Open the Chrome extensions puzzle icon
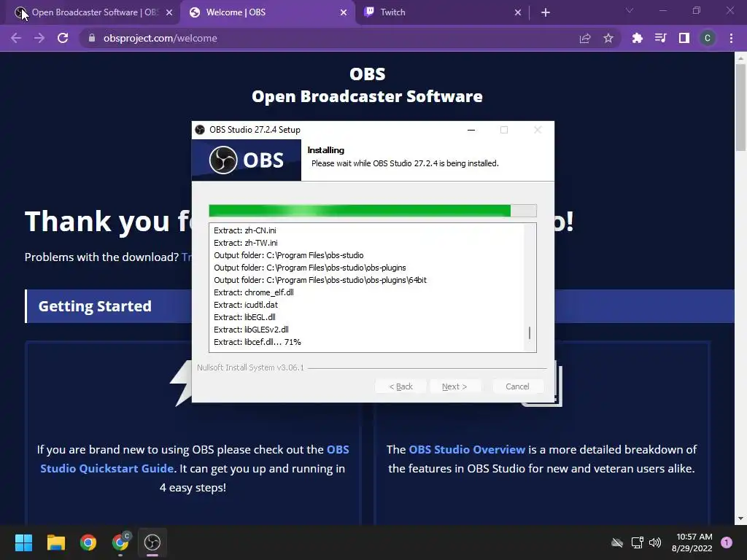This screenshot has width=747, height=560. pos(637,38)
